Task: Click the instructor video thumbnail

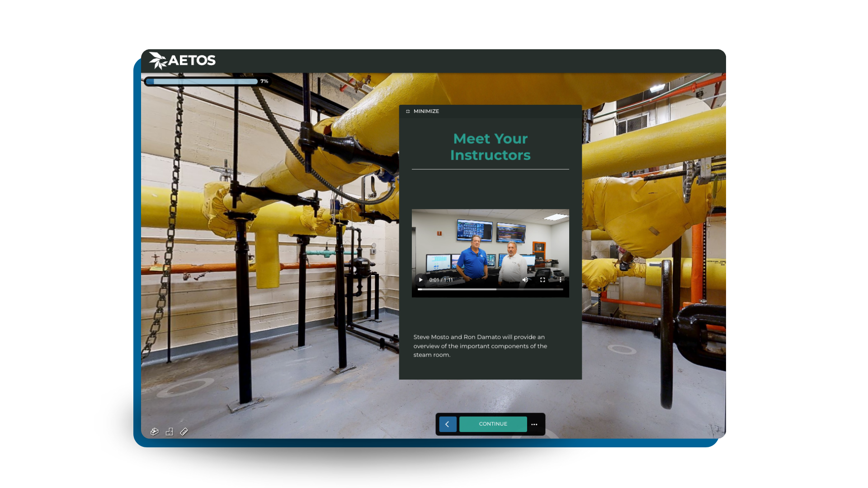Action: 491,253
